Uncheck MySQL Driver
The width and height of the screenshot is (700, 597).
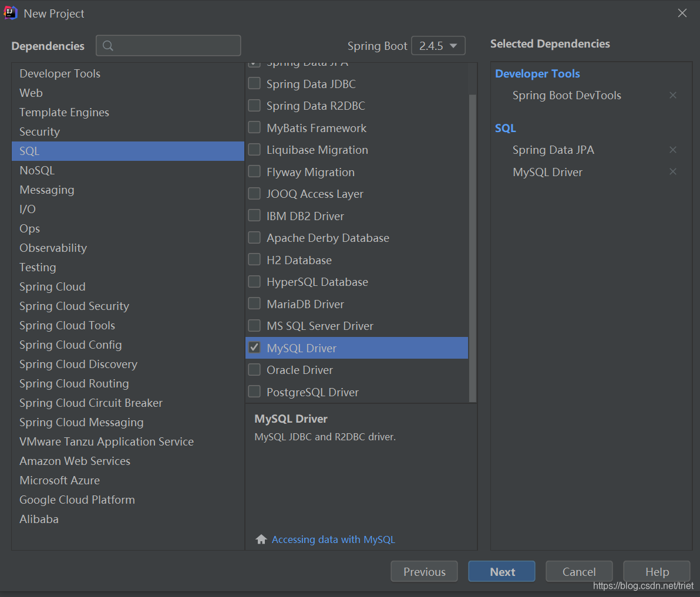tap(254, 348)
